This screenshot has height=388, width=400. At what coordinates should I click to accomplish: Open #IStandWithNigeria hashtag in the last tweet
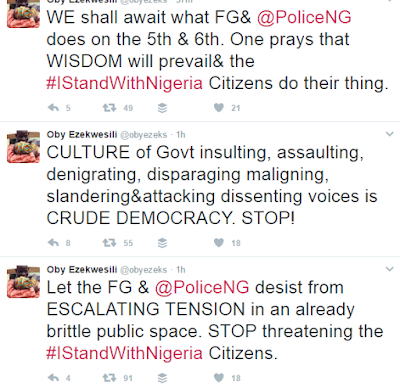point(124,353)
